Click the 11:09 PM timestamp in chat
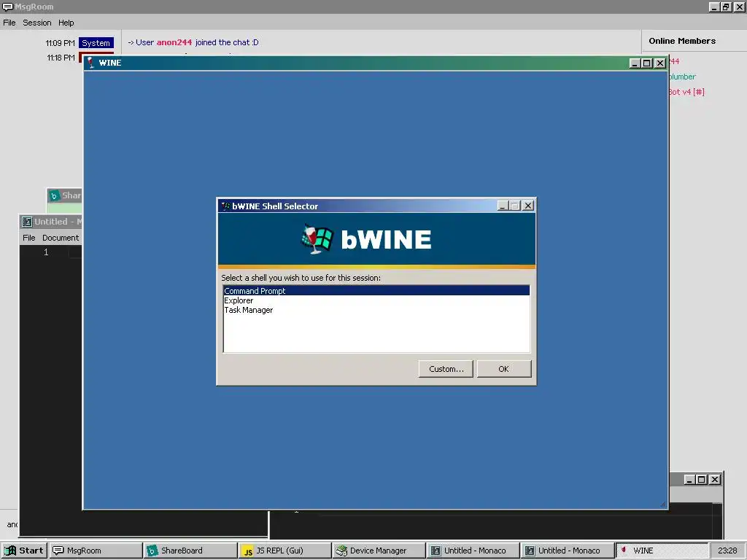The image size is (747, 560). click(x=60, y=43)
